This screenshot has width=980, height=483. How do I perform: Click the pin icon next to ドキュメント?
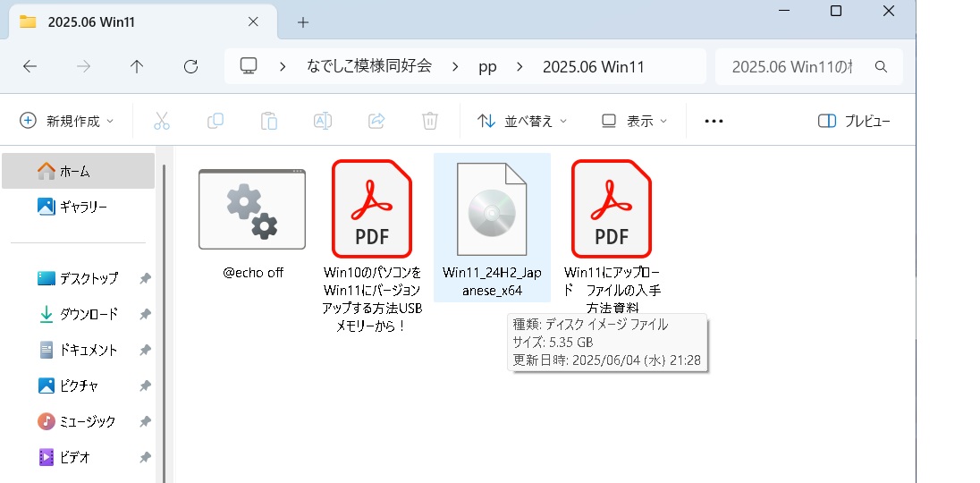pyautogui.click(x=145, y=351)
